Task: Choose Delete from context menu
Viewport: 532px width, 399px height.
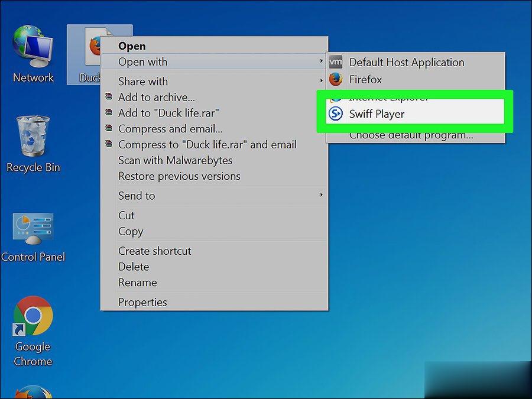Action: [x=214, y=267]
